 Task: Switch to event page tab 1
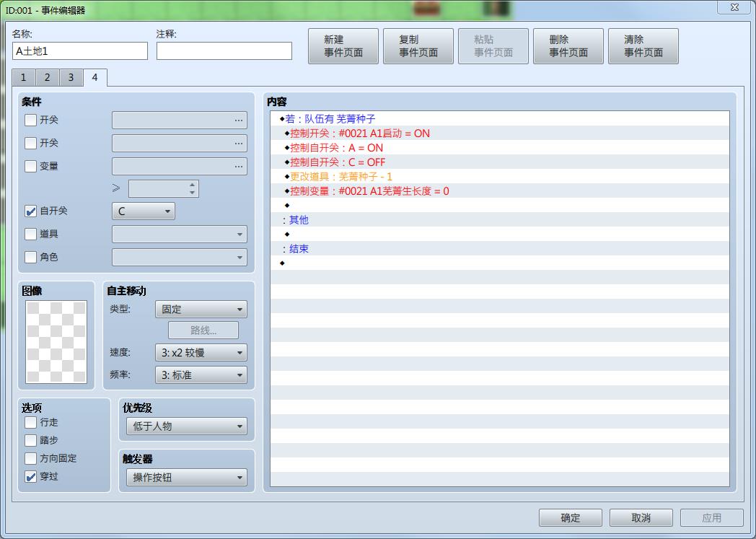24,78
